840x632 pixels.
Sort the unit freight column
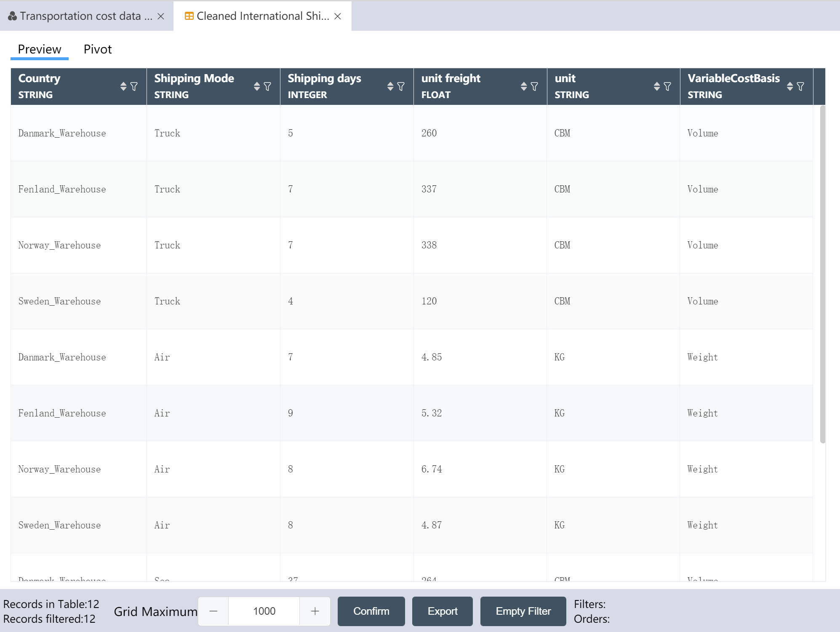point(524,86)
